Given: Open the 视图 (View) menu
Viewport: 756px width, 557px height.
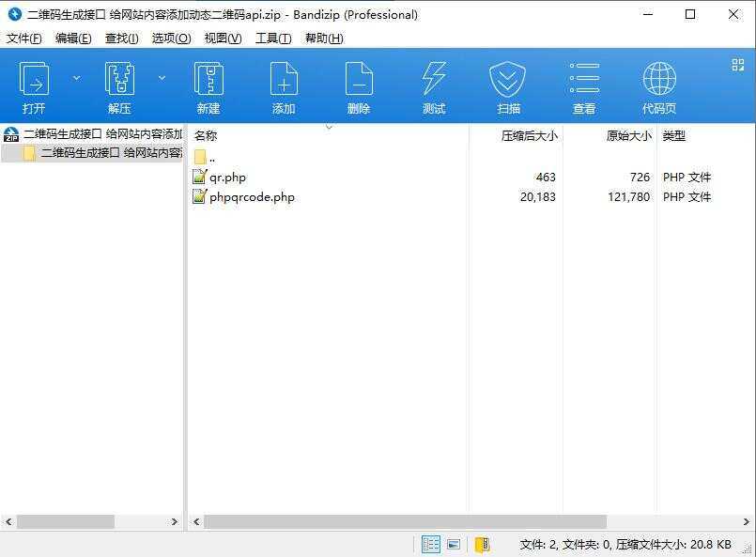Looking at the screenshot, I should click(x=222, y=38).
